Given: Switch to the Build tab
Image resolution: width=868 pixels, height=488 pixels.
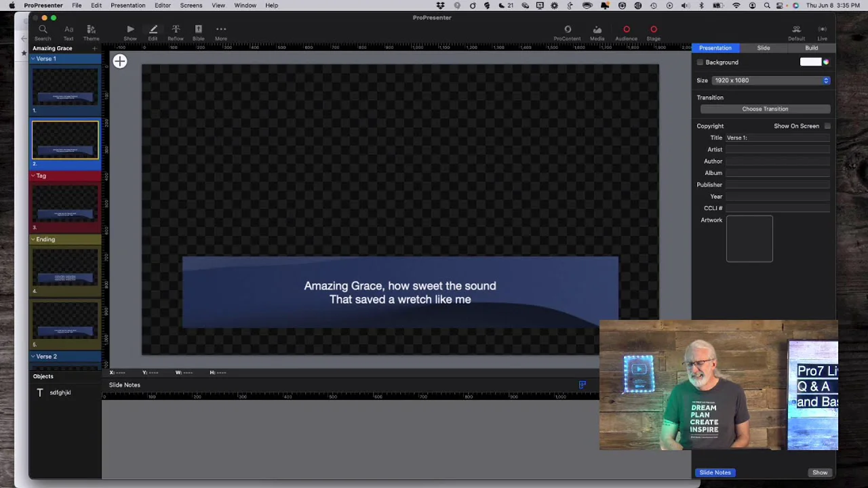Looking at the screenshot, I should pyautogui.click(x=811, y=48).
